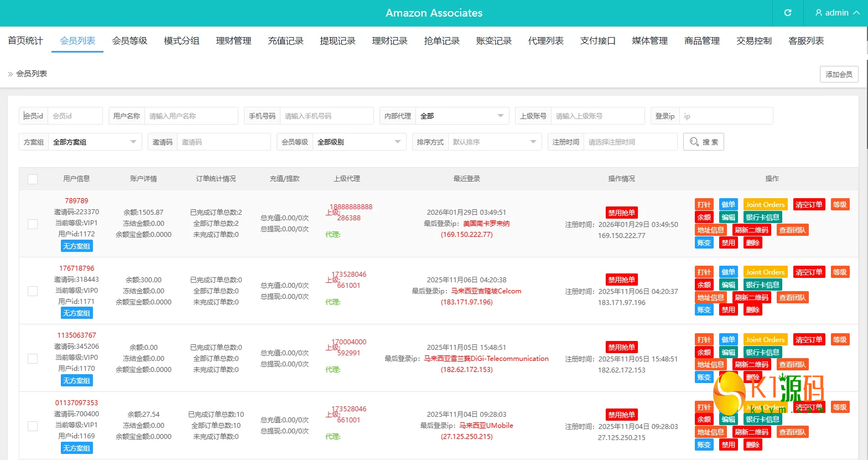Open 客服列表 tab

pos(806,40)
